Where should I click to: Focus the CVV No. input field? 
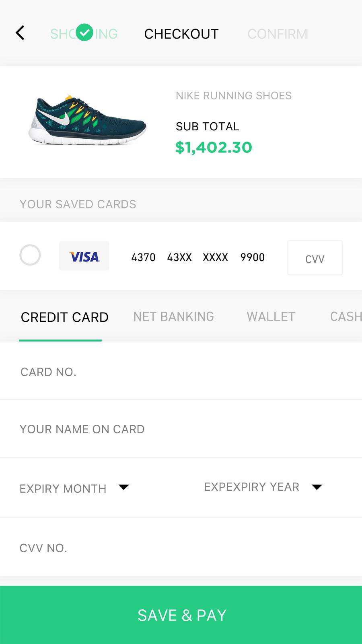(181, 548)
